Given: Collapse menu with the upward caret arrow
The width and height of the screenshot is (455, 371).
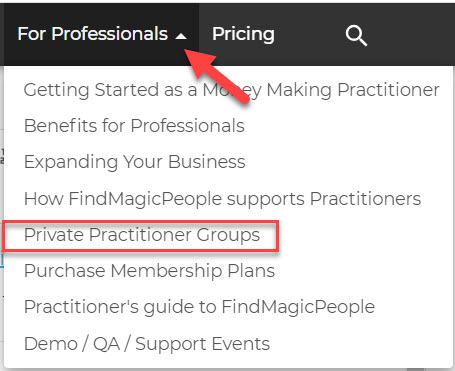Looking at the screenshot, I should click(181, 36).
